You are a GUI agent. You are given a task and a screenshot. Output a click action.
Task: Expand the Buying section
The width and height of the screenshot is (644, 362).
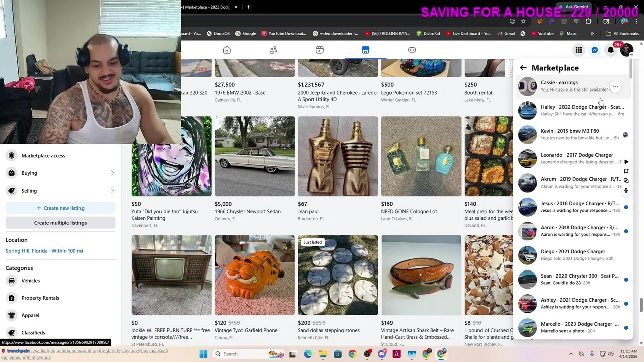pyautogui.click(x=60, y=173)
